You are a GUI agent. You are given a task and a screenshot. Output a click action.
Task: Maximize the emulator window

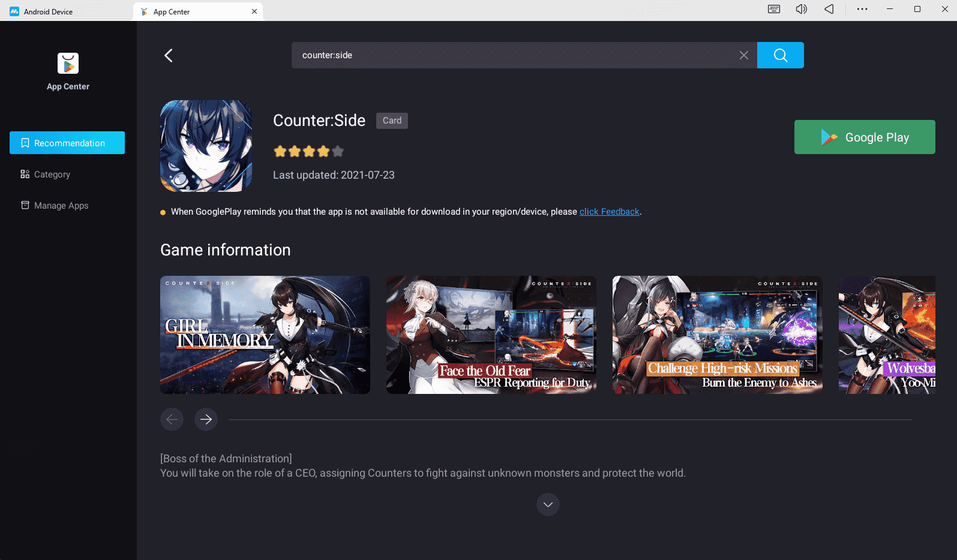pyautogui.click(x=917, y=9)
